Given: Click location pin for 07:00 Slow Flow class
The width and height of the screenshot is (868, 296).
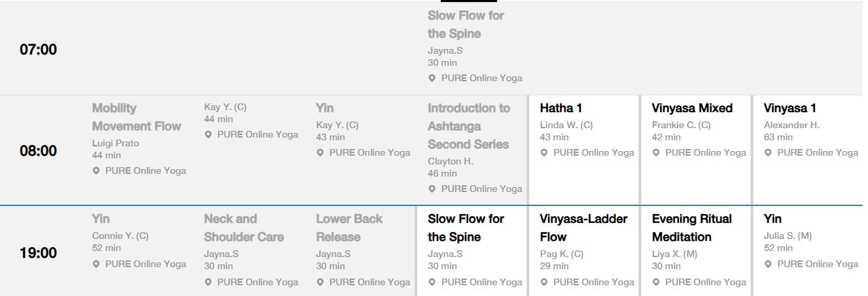Looking at the screenshot, I should [x=433, y=79].
